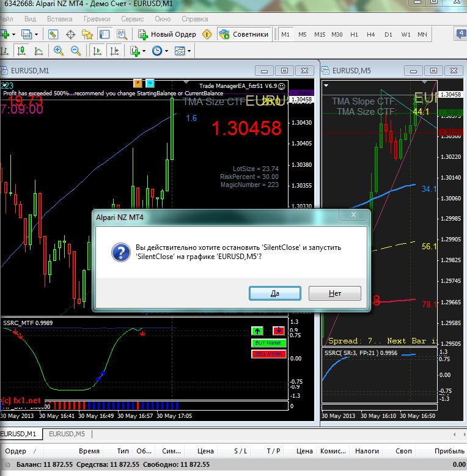Click the red SELL Market button
Image resolution: width=467 pixels, height=476 pixels.
pos(268,354)
